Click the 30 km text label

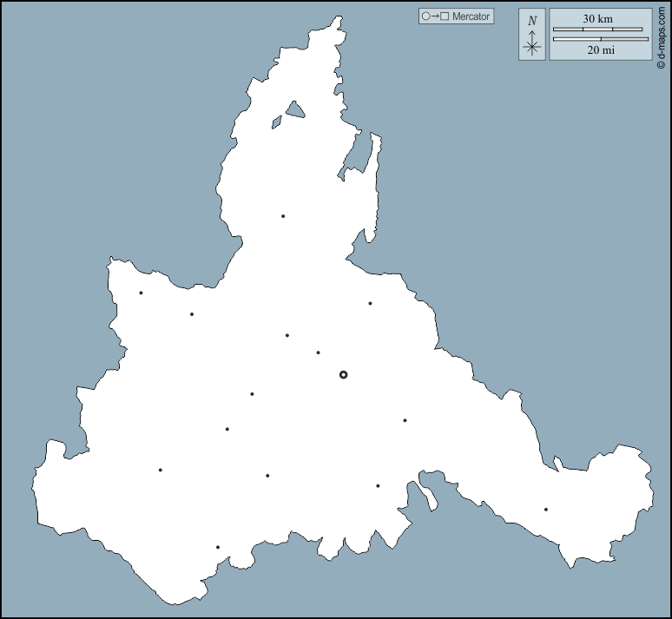click(597, 18)
